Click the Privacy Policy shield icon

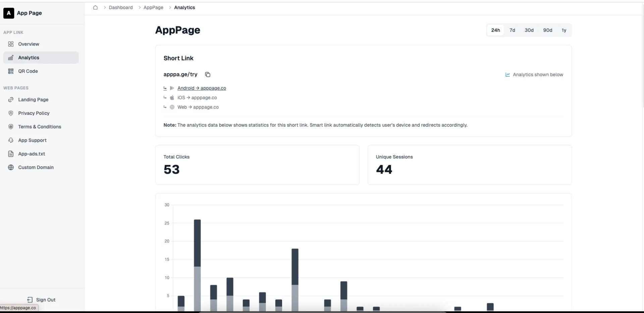[x=11, y=113]
